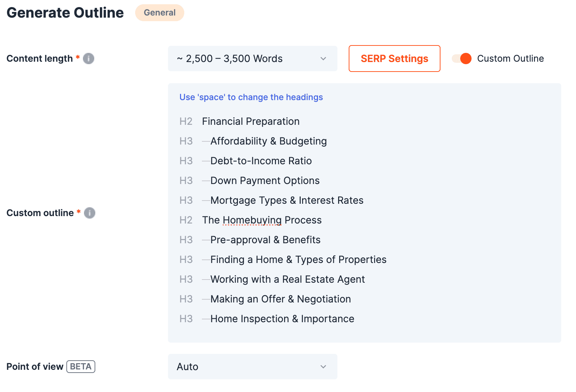The image size is (576, 392).
Task: Click 'Home Inspection & Importance' outline line
Action: point(282,319)
